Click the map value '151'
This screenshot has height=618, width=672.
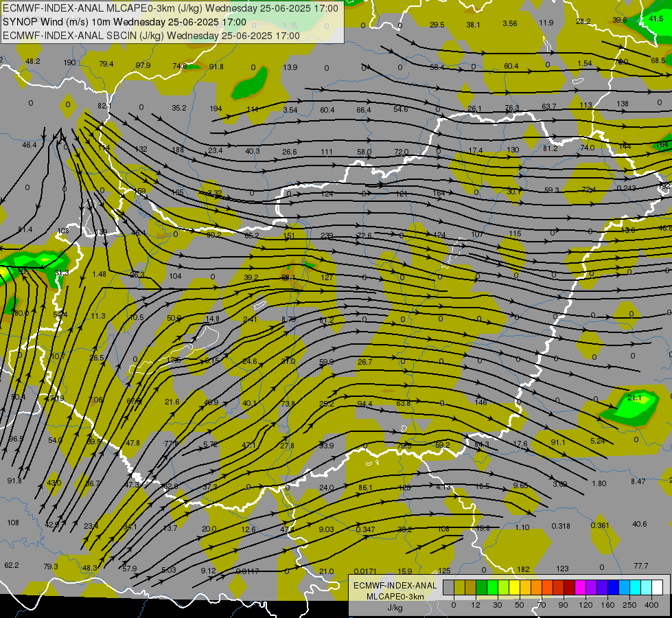pos(289,236)
